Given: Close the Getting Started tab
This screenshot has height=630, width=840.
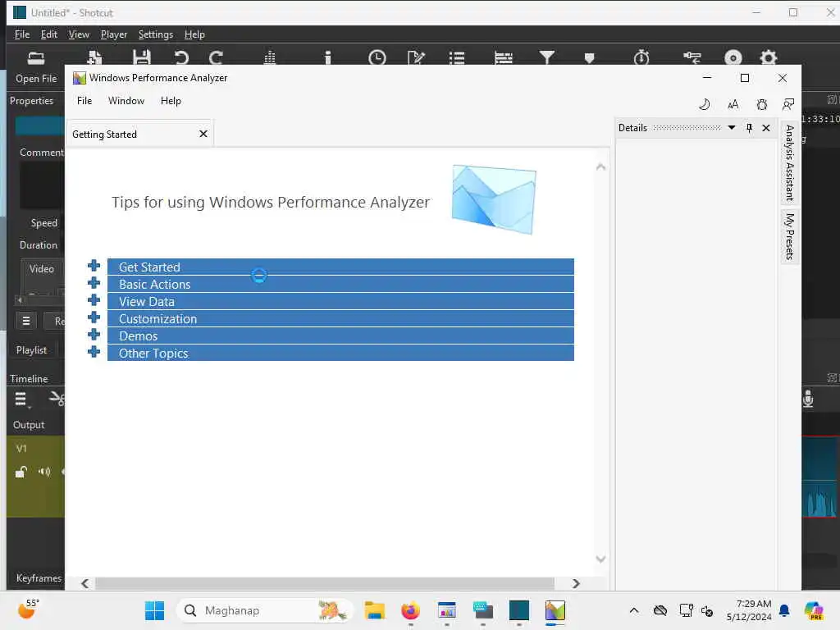Looking at the screenshot, I should 203,134.
